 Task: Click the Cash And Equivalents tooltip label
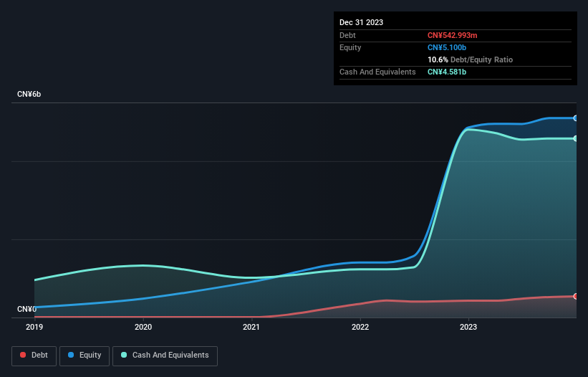tap(377, 72)
